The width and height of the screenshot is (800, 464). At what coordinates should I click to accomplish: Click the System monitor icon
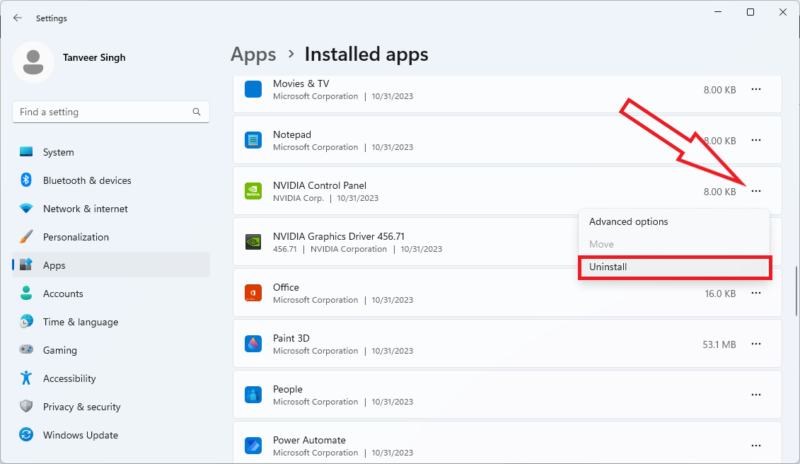click(26, 152)
